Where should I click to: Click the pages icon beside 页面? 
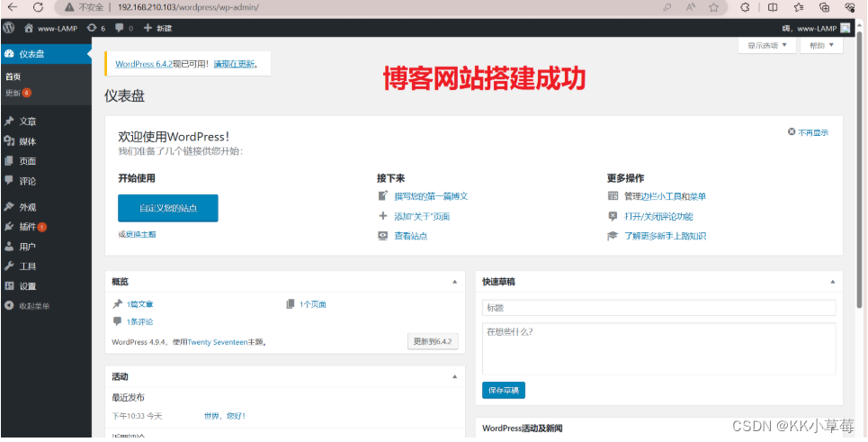[9, 161]
